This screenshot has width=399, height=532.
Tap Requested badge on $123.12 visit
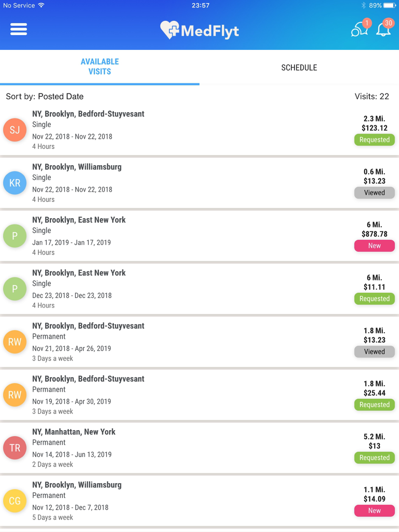point(374,140)
